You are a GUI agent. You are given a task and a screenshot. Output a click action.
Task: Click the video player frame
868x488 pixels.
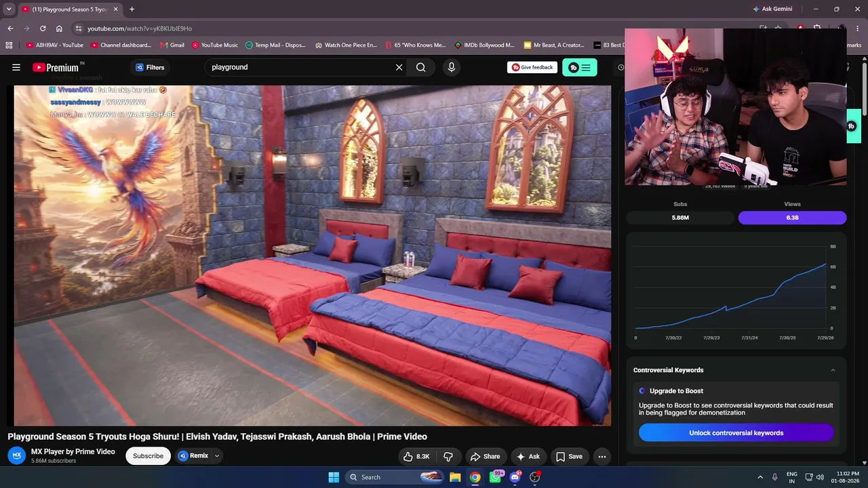tap(313, 256)
